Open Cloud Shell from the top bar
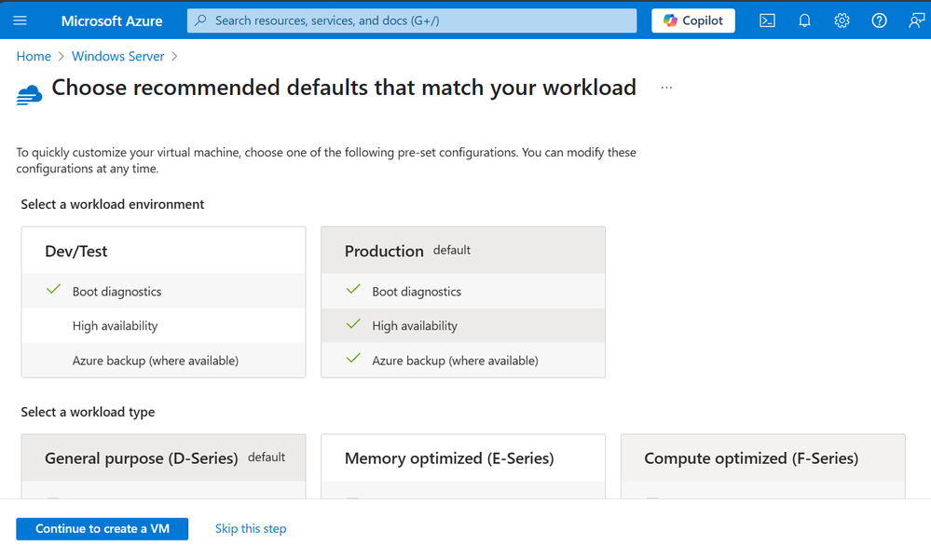 (767, 20)
